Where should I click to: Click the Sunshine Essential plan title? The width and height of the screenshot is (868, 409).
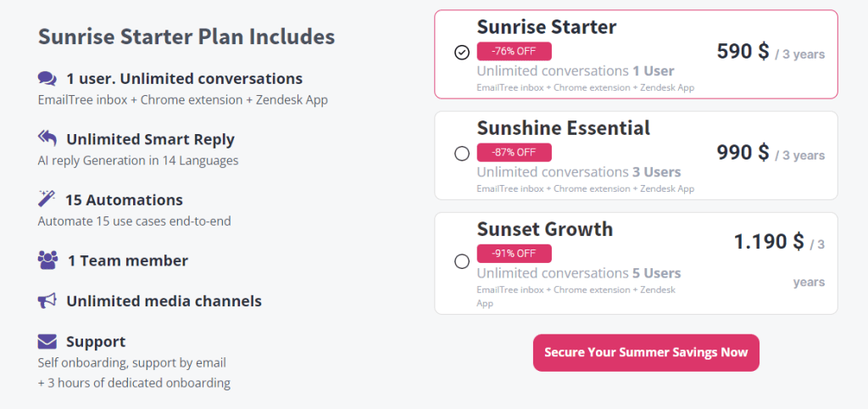point(564,128)
